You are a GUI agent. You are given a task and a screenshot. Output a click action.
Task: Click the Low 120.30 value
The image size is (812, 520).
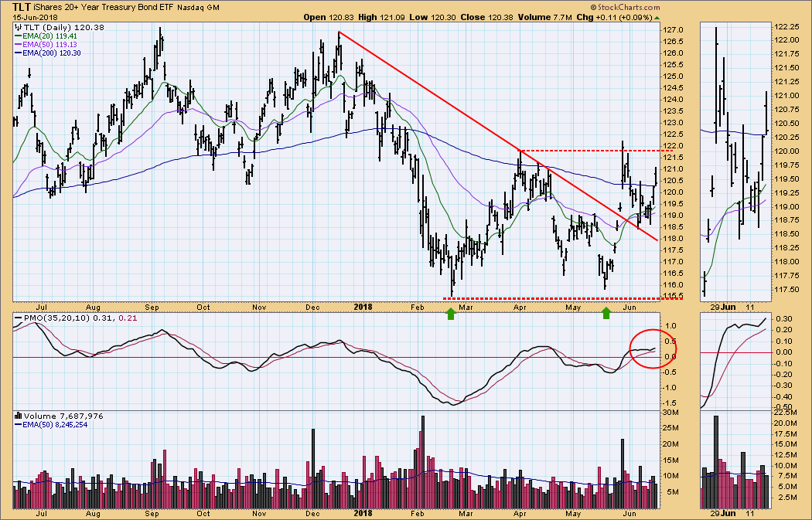point(432,17)
